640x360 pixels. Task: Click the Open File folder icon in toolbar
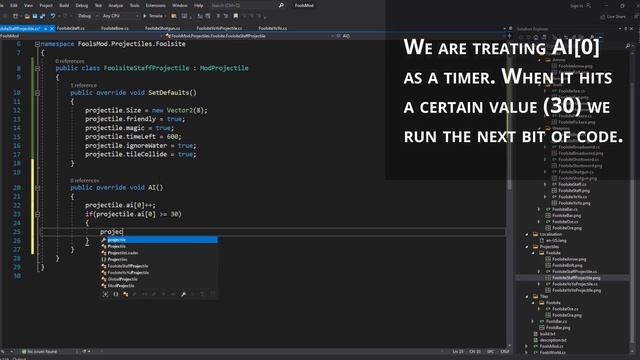27,16
